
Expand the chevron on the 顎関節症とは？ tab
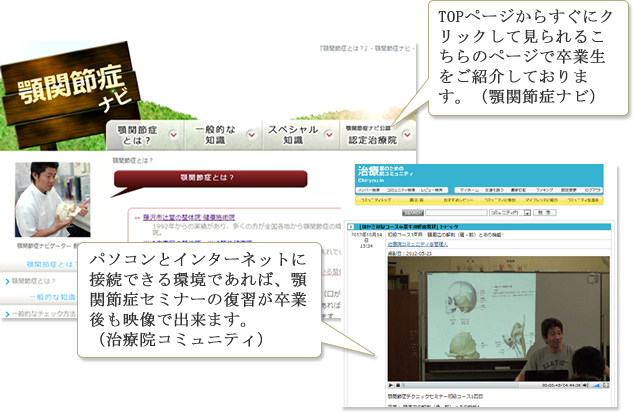pos(174,134)
